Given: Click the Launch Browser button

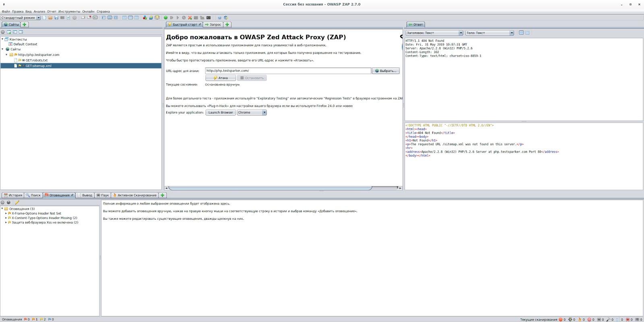Looking at the screenshot, I should point(221,112).
